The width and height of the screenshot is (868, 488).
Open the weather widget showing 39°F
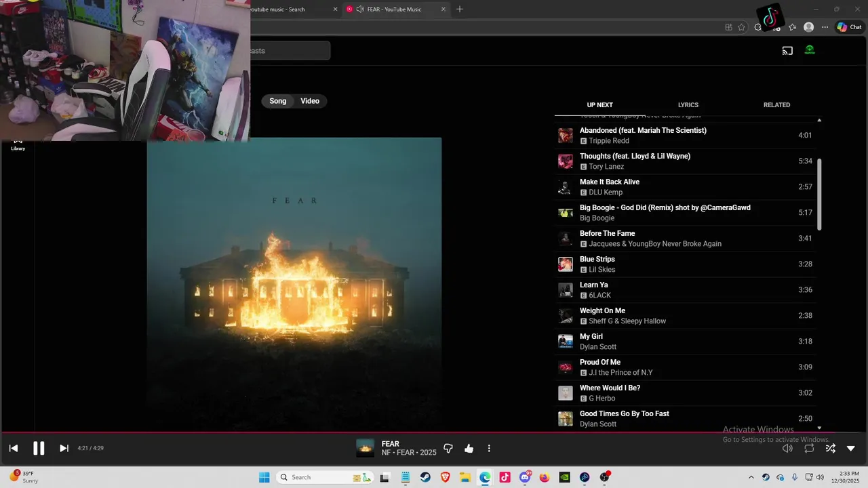(x=23, y=477)
